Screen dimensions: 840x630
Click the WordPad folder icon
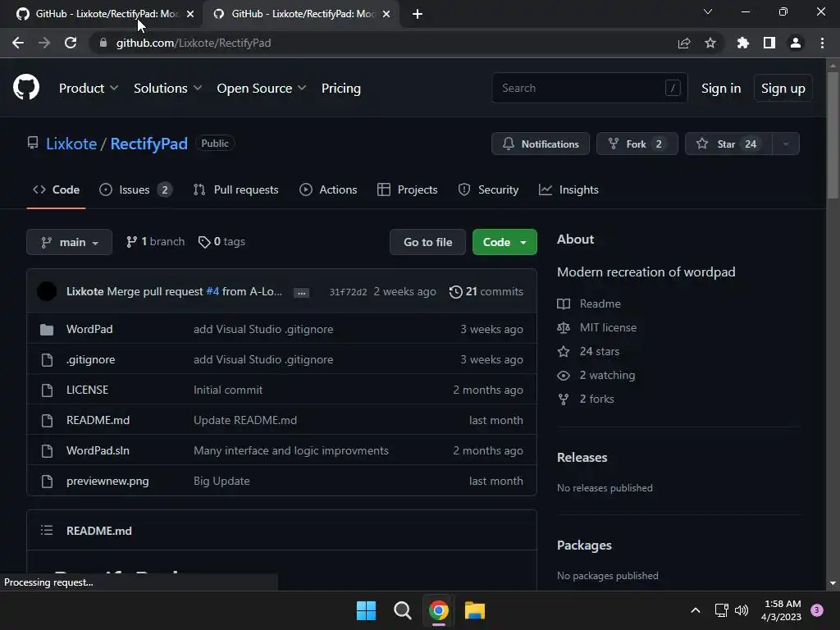pos(47,330)
